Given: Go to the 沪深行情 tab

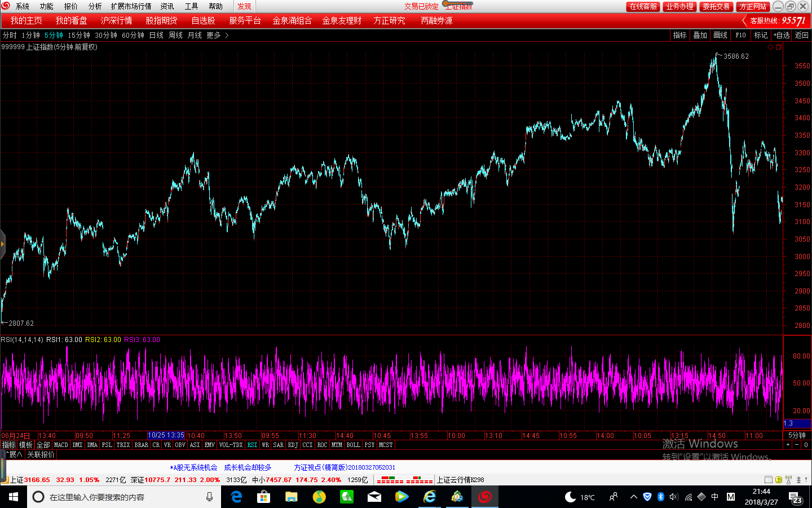Looking at the screenshot, I should [x=116, y=20].
